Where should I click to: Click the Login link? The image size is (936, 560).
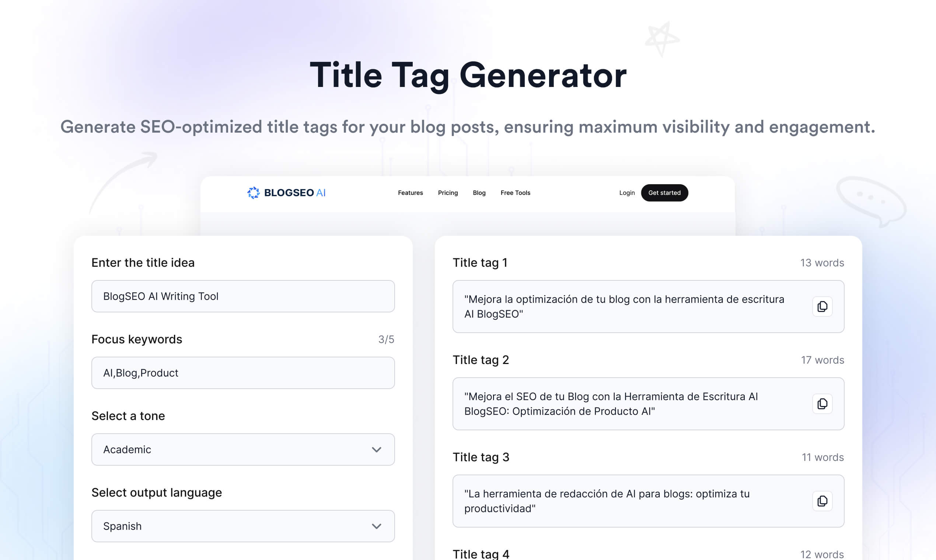pyautogui.click(x=626, y=192)
